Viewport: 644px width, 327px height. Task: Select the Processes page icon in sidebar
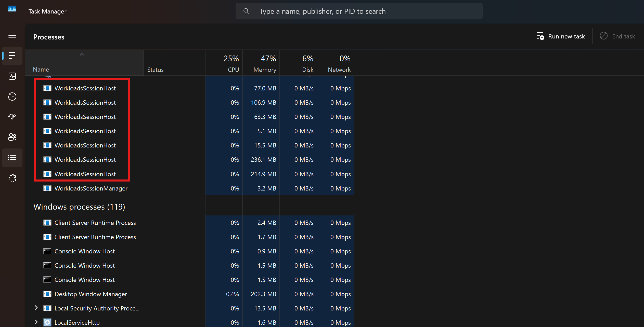(12, 56)
